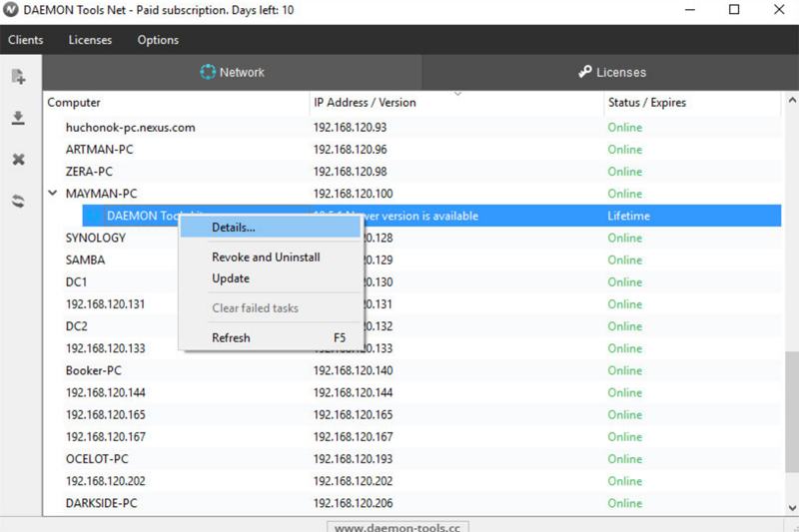This screenshot has width=799, height=532.
Task: Click the add client sidebar icon
Action: 18,77
